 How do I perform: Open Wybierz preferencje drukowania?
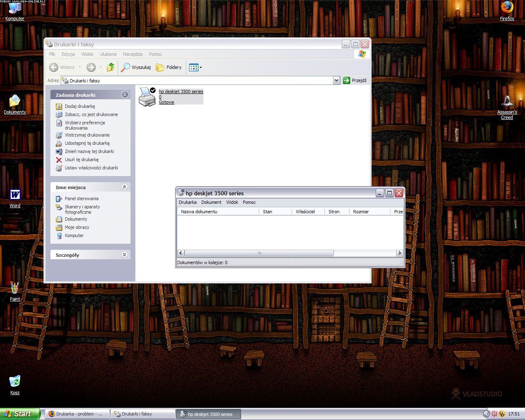(x=85, y=125)
